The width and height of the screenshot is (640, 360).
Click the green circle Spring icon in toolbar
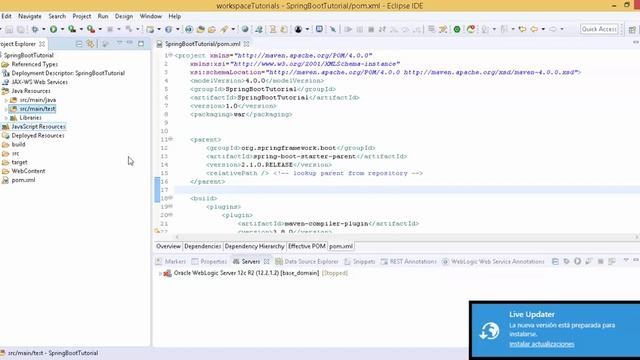coord(457,29)
